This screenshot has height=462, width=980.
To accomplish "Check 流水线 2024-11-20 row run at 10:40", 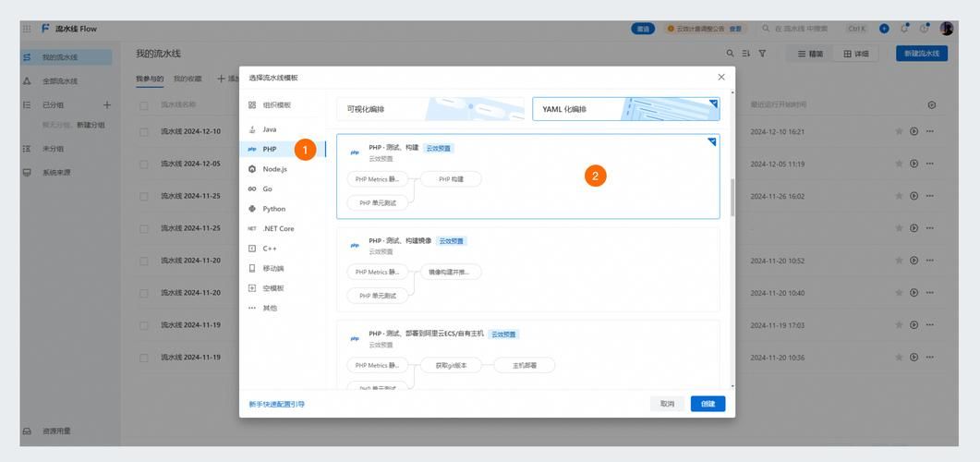I will click(144, 293).
